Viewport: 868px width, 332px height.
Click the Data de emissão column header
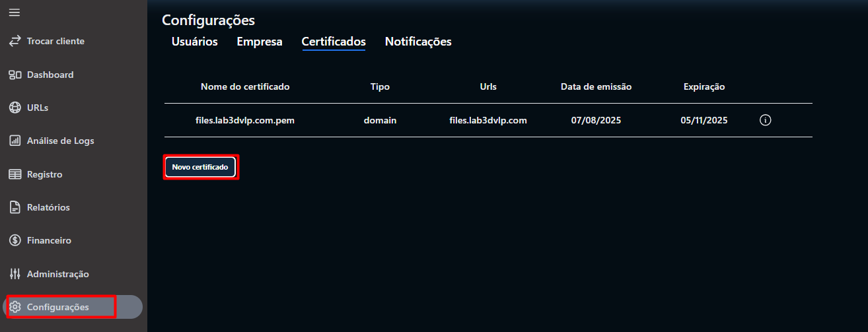[x=596, y=86]
